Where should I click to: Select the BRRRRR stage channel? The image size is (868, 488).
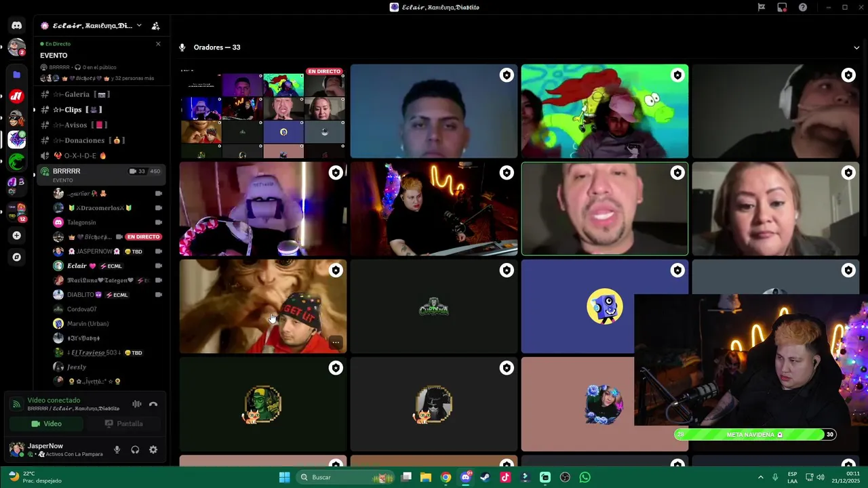pos(100,175)
